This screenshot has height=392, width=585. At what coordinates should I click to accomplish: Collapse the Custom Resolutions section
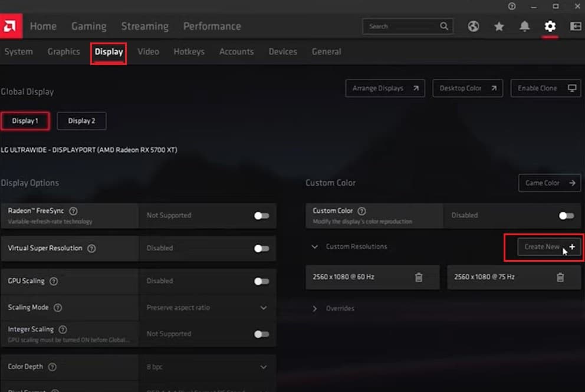314,246
